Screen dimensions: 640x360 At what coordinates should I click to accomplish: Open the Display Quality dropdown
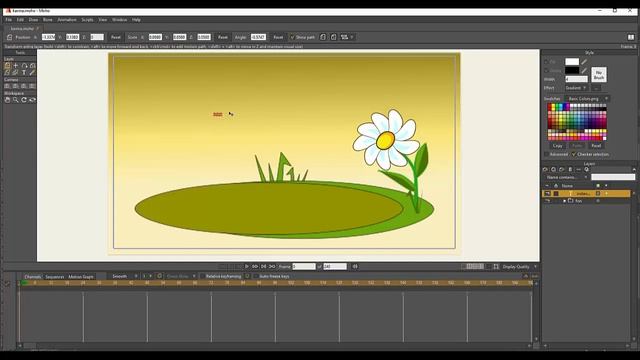pyautogui.click(x=520, y=267)
